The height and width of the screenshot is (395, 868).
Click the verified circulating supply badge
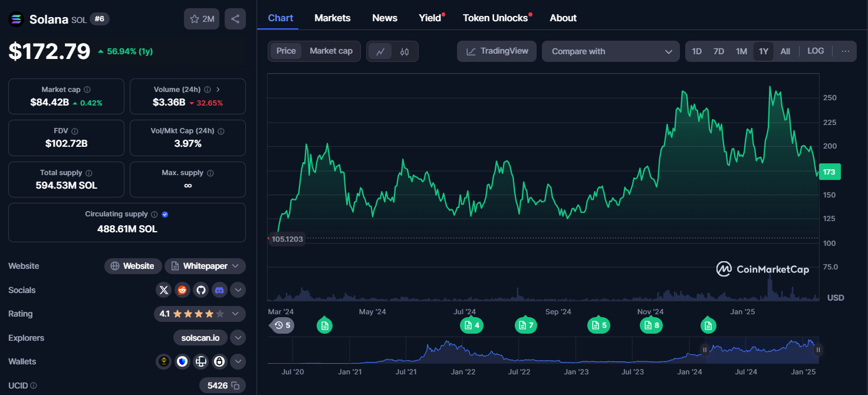165,215
